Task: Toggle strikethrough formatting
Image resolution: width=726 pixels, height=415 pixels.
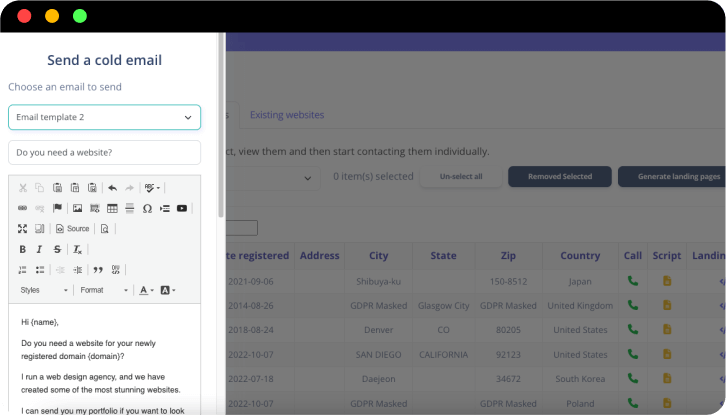Action: point(57,249)
